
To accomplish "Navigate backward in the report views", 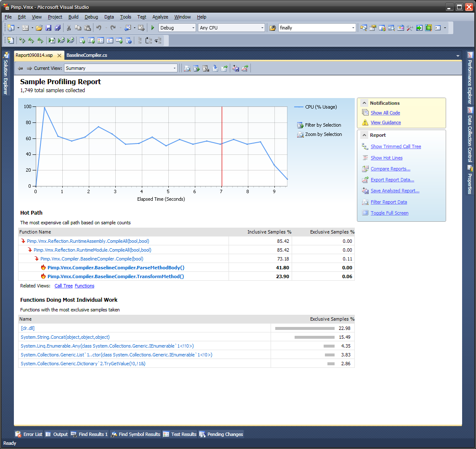I will [20, 68].
